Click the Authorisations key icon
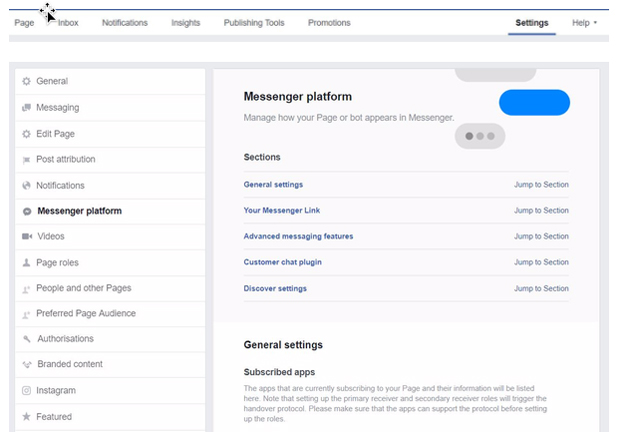This screenshot has width=630, height=442. (x=27, y=339)
